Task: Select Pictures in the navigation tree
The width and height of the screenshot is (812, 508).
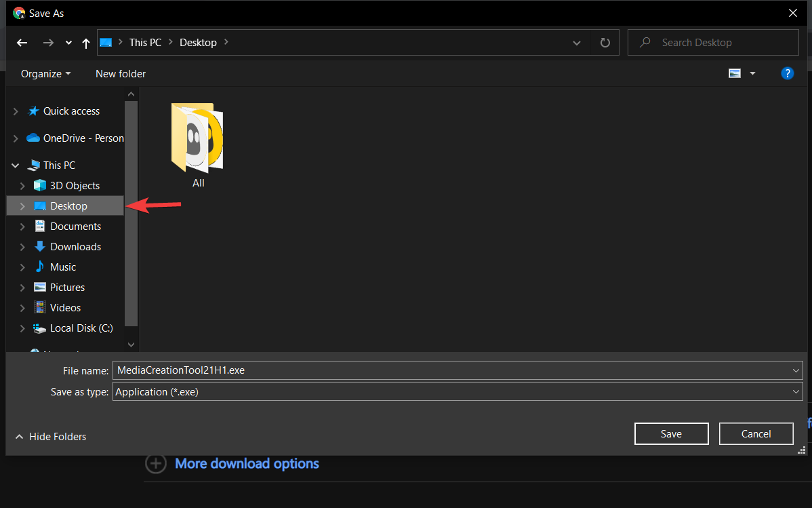Action: 67,287
